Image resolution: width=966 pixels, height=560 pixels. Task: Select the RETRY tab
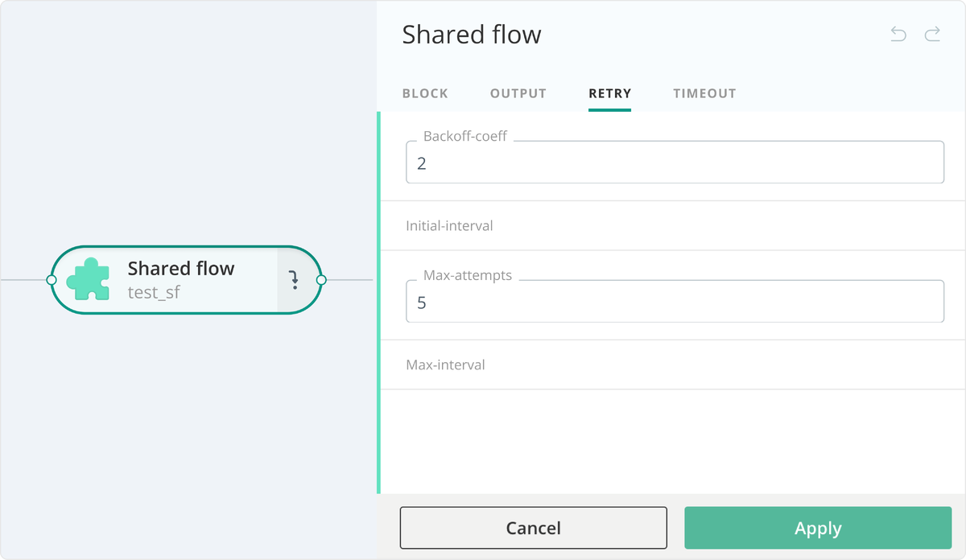point(609,93)
